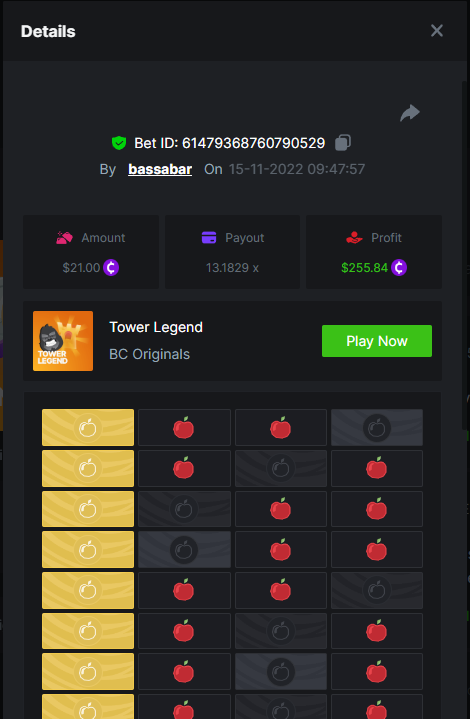Select the gold tile in the fourth tower row

[x=88, y=549]
